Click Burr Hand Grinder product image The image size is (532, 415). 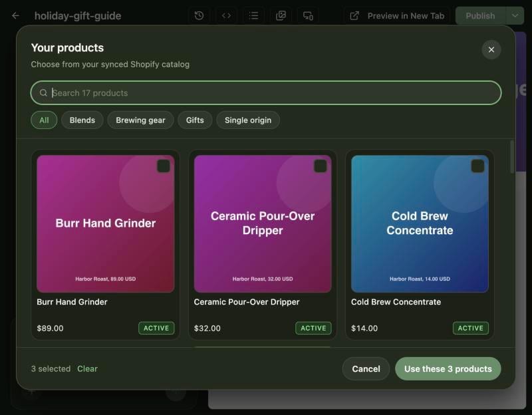click(x=106, y=224)
